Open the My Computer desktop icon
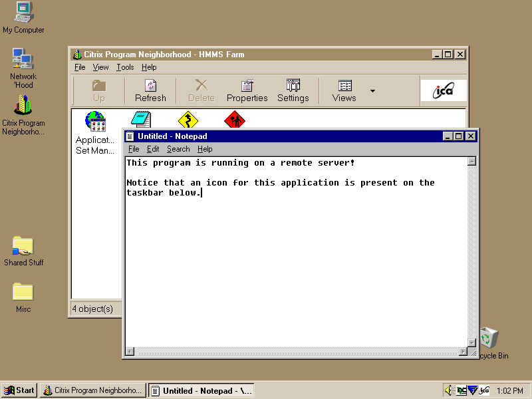 click(23, 18)
